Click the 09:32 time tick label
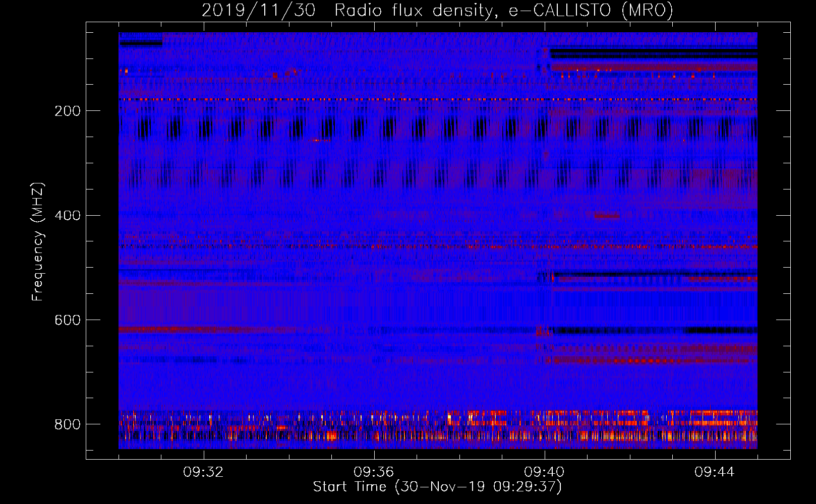Image resolution: width=816 pixels, height=504 pixels. click(x=203, y=472)
